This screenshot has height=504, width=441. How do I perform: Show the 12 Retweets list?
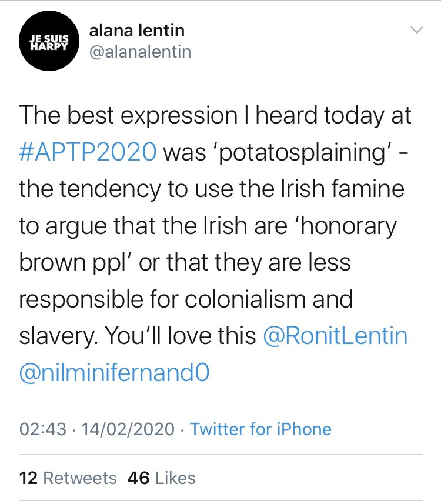point(68,478)
